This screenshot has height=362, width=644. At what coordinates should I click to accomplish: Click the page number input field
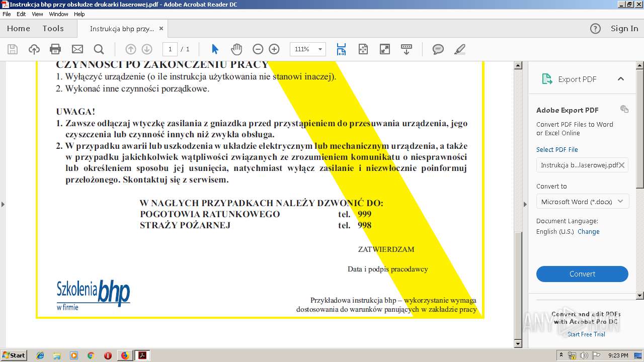tap(170, 49)
